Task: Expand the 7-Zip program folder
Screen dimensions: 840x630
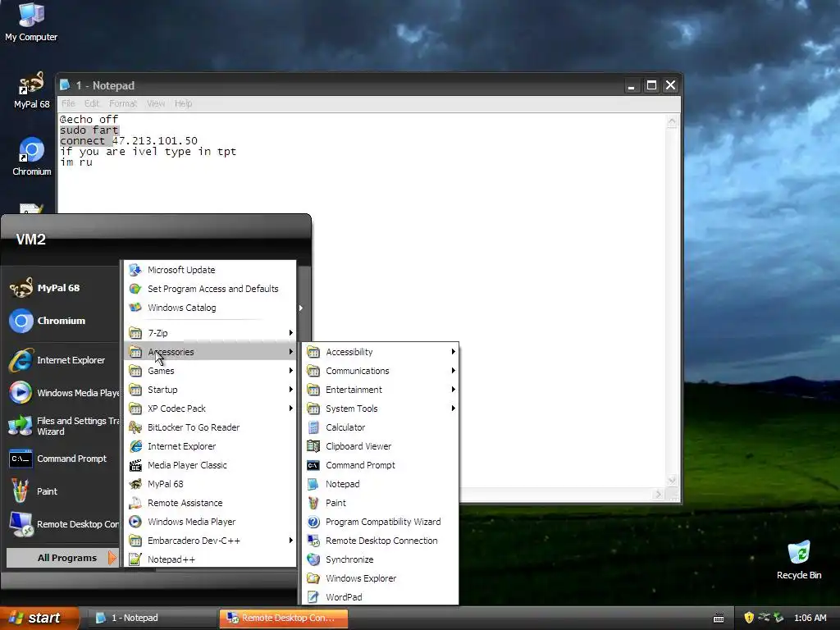Action: click(210, 333)
